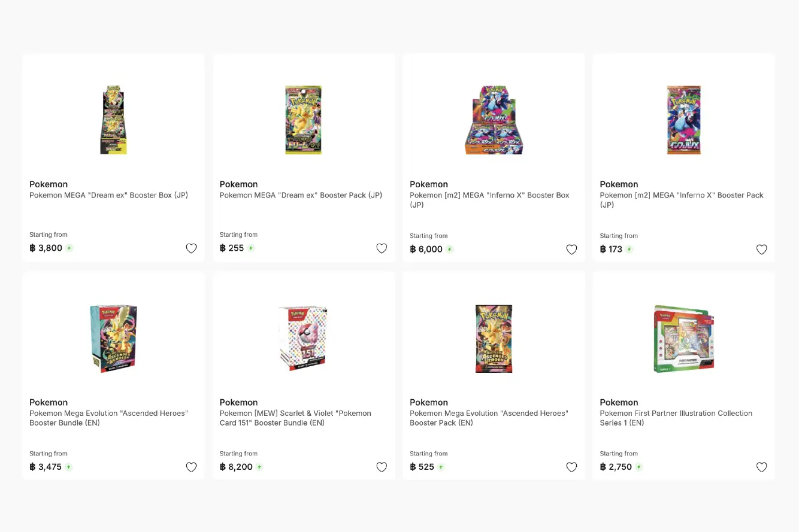Open Pokemon MEGA "Dream ex" Booster Pack title

pyautogui.click(x=301, y=195)
